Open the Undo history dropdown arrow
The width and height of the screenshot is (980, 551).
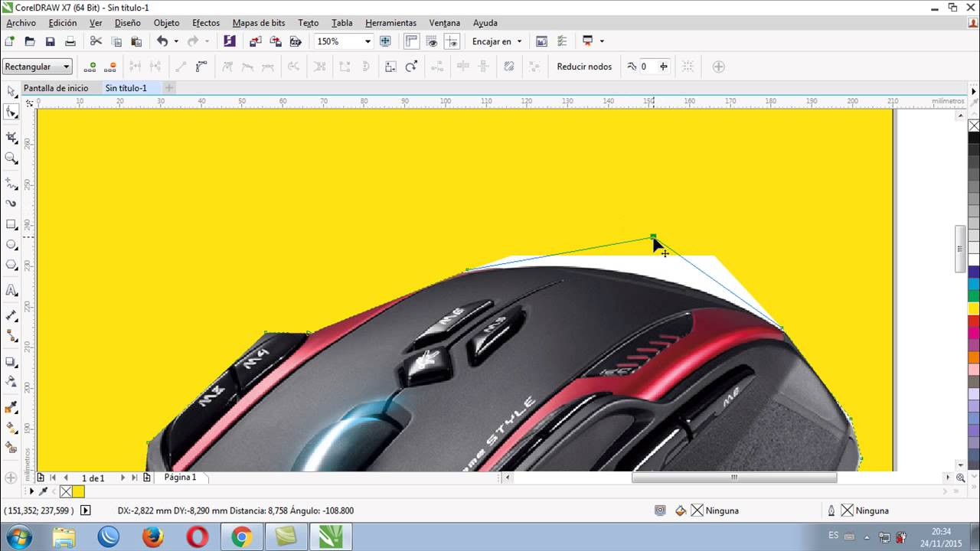176,41
